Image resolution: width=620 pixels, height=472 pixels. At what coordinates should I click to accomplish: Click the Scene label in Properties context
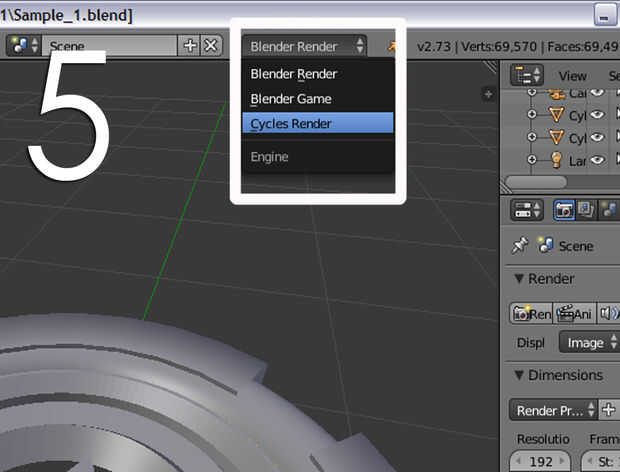pyautogui.click(x=576, y=246)
